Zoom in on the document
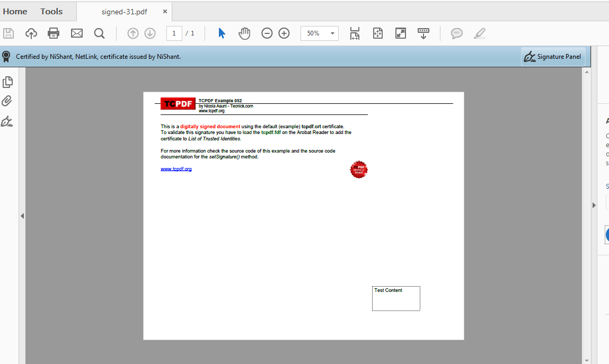The width and height of the screenshot is (609, 364). 284,33
